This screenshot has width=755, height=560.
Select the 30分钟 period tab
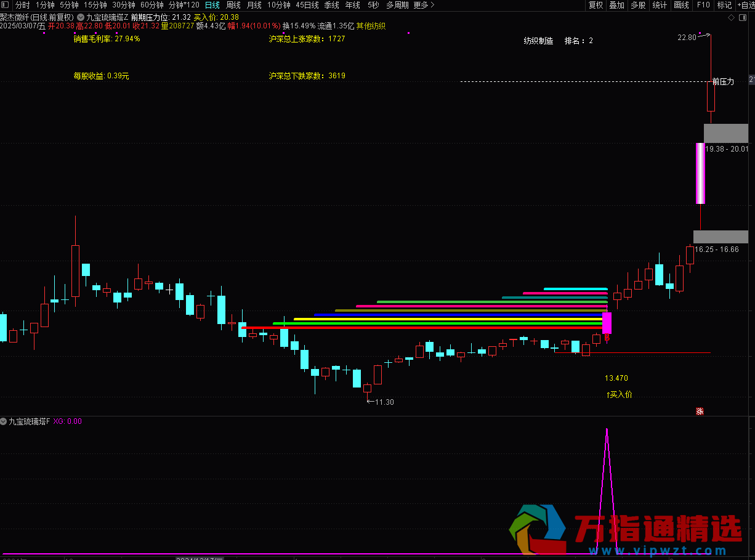pos(123,5)
